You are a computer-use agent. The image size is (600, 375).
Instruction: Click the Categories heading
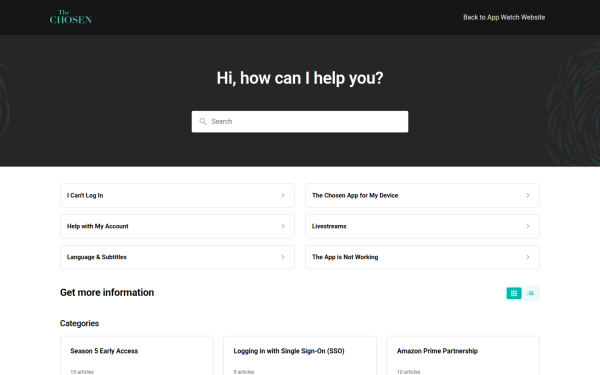click(79, 323)
